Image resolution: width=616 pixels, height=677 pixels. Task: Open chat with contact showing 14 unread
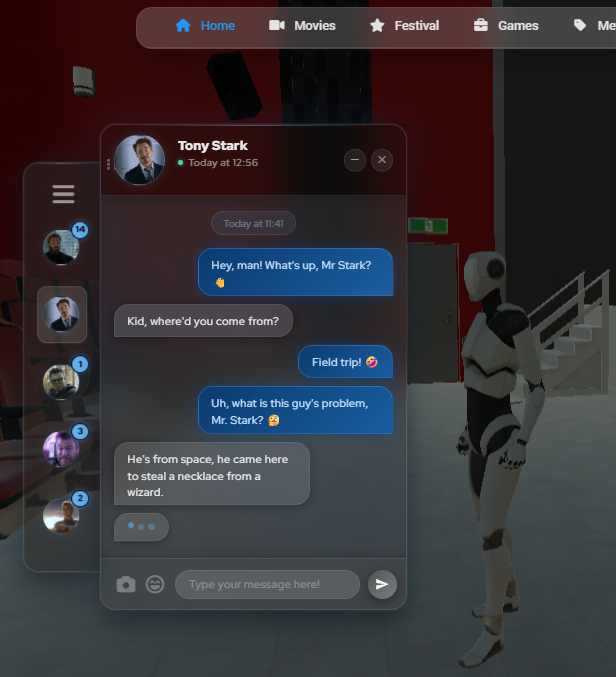tap(61, 247)
